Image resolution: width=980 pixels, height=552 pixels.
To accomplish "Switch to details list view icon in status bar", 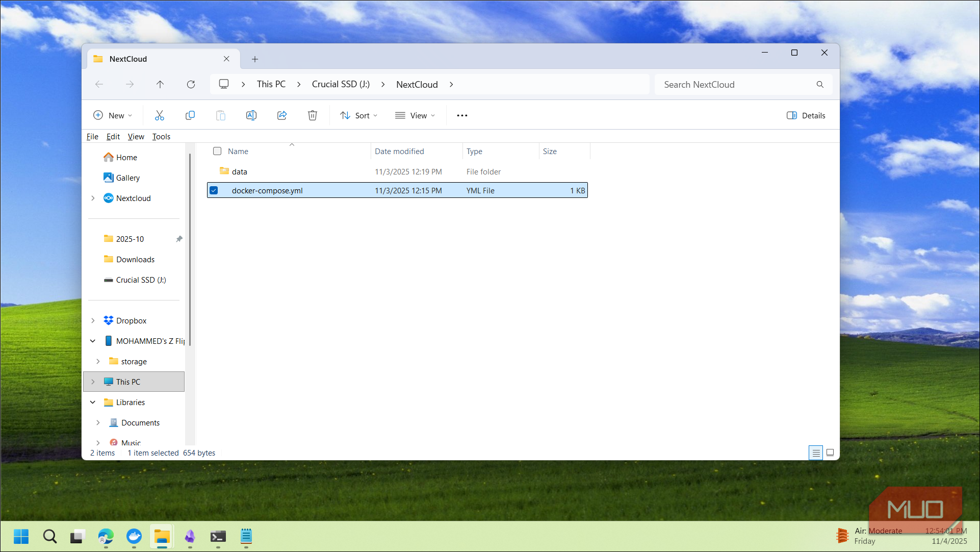I will (x=816, y=453).
